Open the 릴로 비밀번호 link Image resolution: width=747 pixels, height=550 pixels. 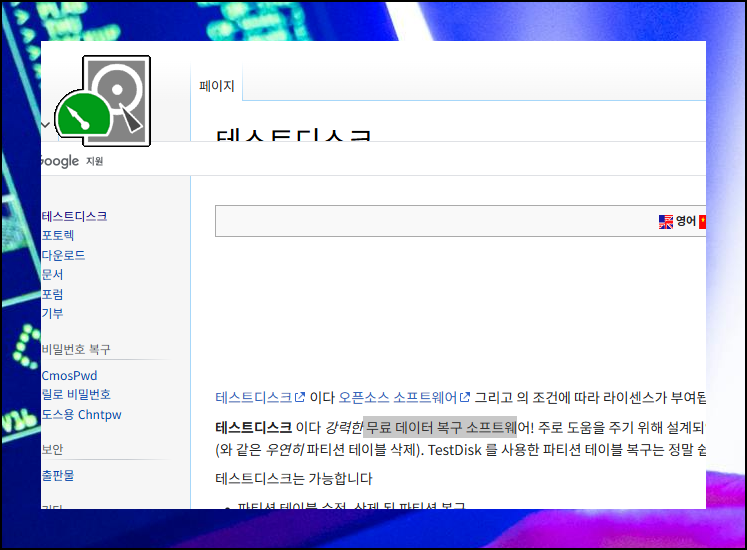(x=76, y=395)
